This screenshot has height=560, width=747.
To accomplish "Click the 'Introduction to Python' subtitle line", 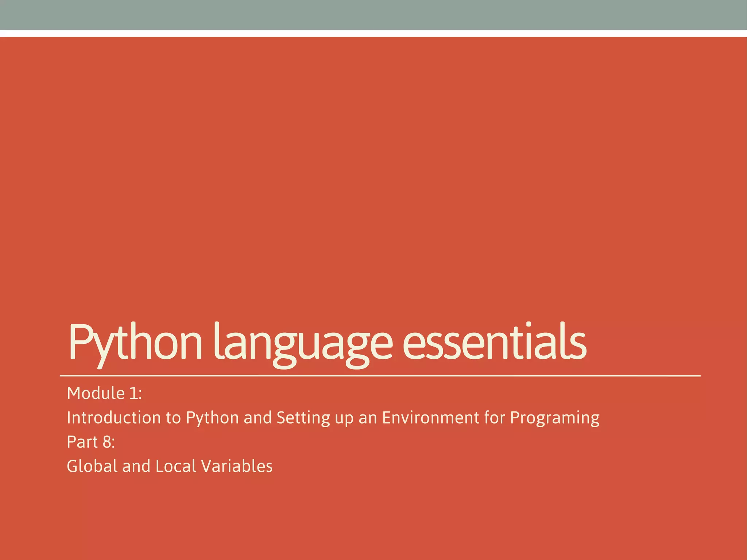I will point(333,418).
